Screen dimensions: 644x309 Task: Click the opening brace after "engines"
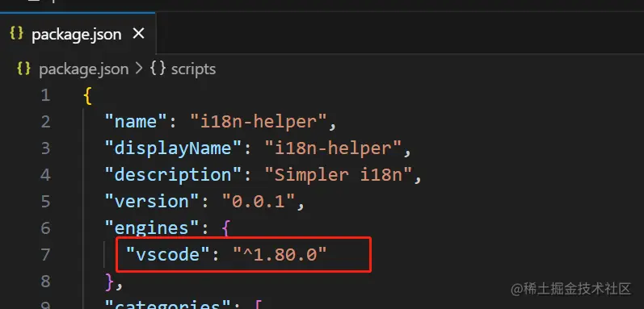click(225, 228)
